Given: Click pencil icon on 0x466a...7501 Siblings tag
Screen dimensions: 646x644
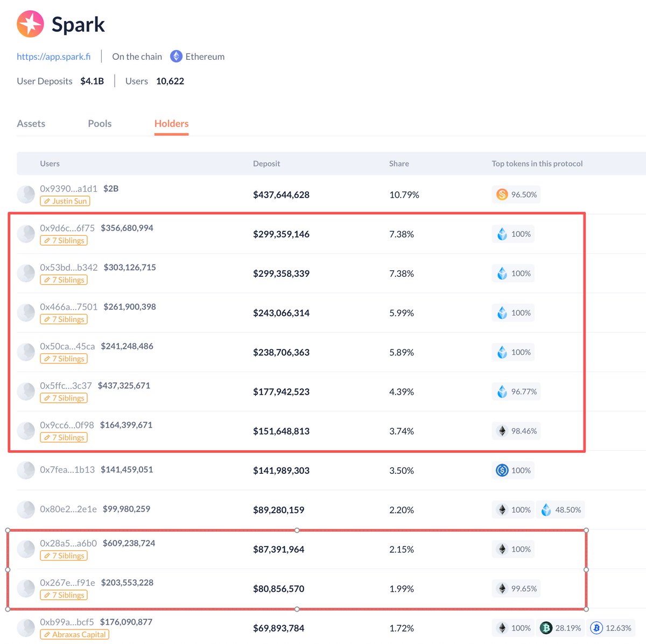Looking at the screenshot, I should [47, 319].
